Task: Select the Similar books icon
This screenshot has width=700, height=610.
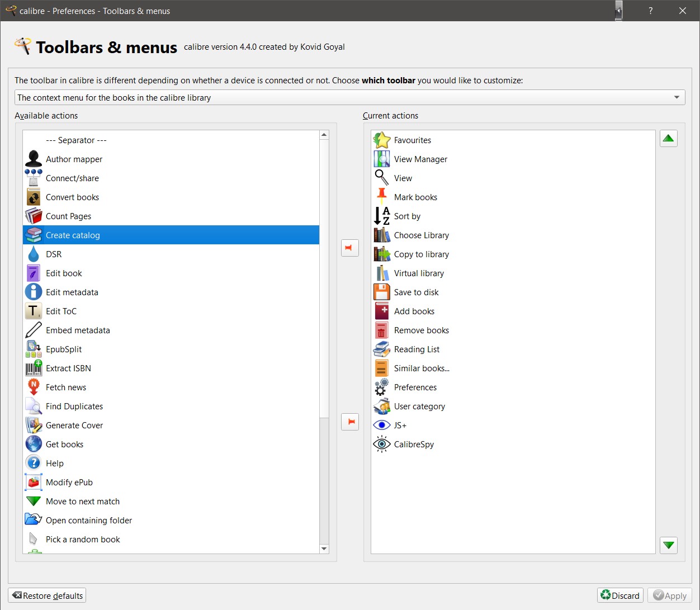Action: point(382,368)
